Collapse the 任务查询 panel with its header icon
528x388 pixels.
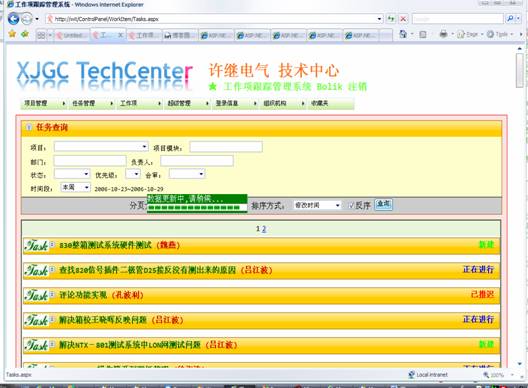click(x=29, y=127)
